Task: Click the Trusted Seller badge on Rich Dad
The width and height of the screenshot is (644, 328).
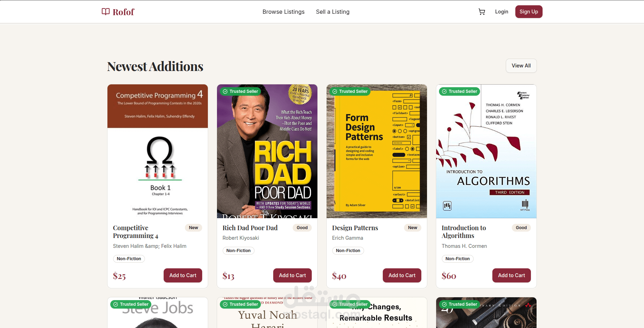Action: 240,91
